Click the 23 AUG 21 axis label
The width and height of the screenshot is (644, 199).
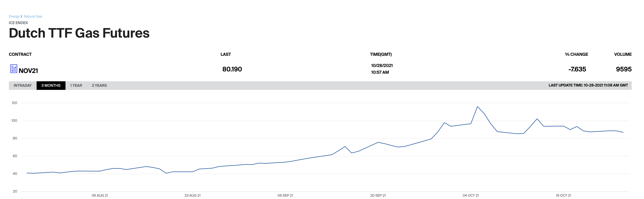(x=192, y=195)
